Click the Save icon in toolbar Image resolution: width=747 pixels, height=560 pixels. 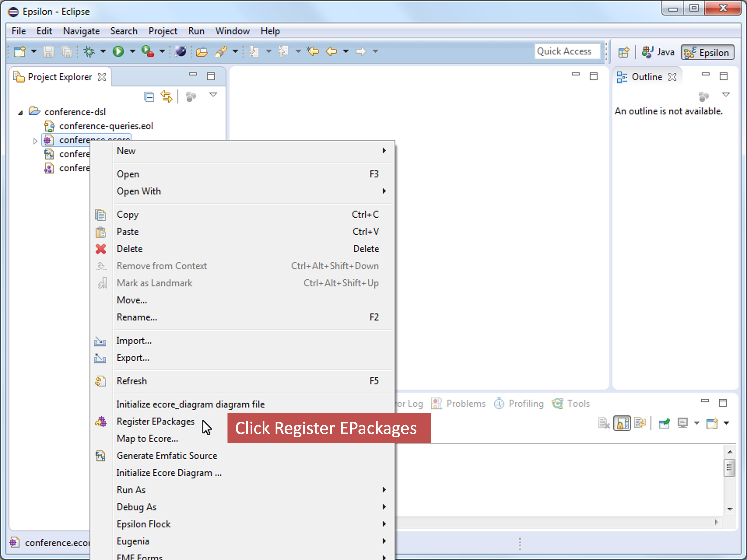(x=48, y=51)
